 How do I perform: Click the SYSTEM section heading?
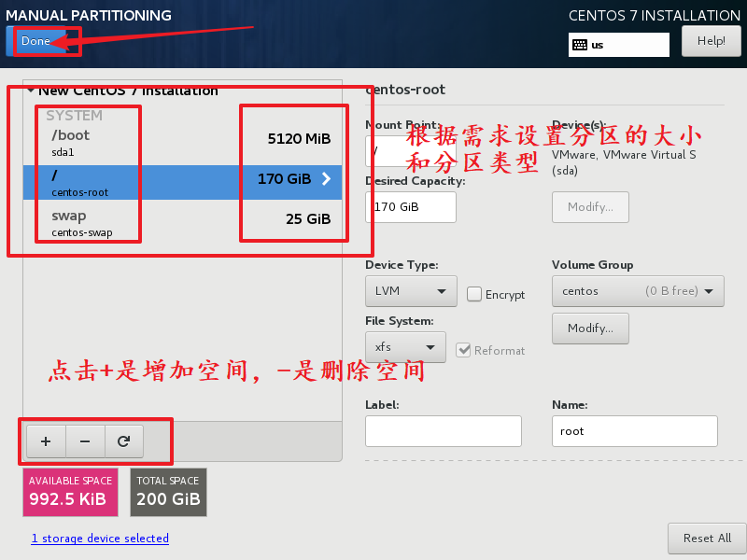75,116
